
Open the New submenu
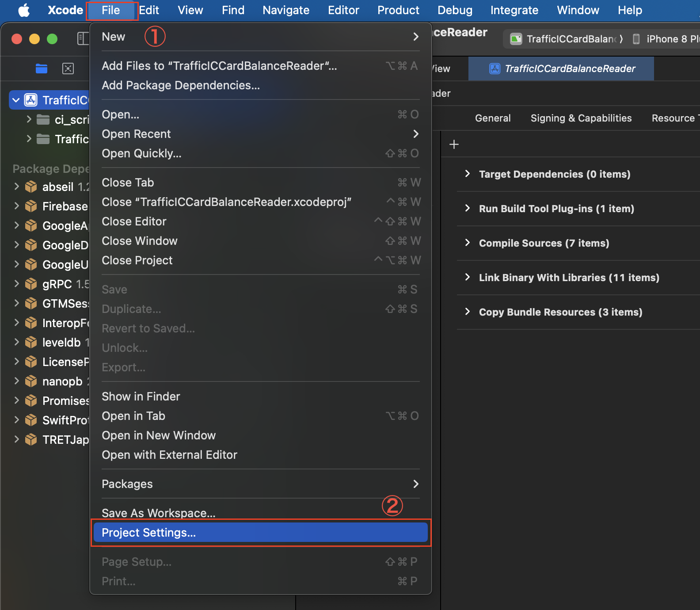(261, 37)
